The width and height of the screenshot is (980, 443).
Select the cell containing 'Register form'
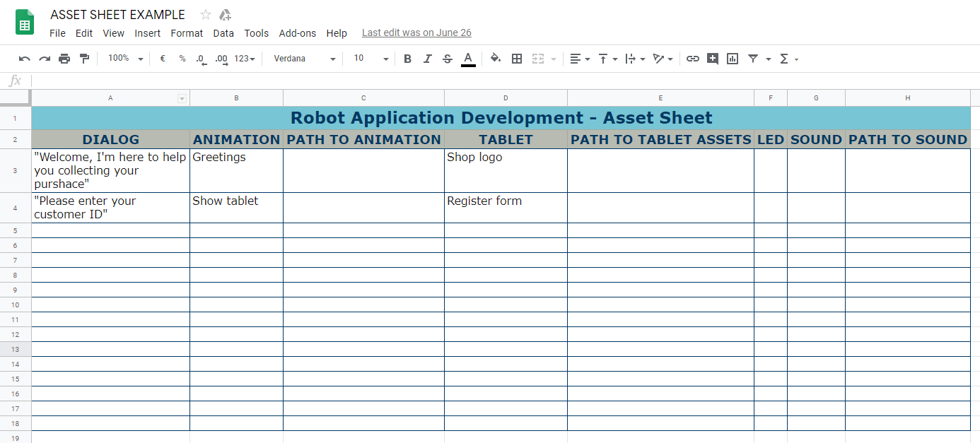point(506,208)
